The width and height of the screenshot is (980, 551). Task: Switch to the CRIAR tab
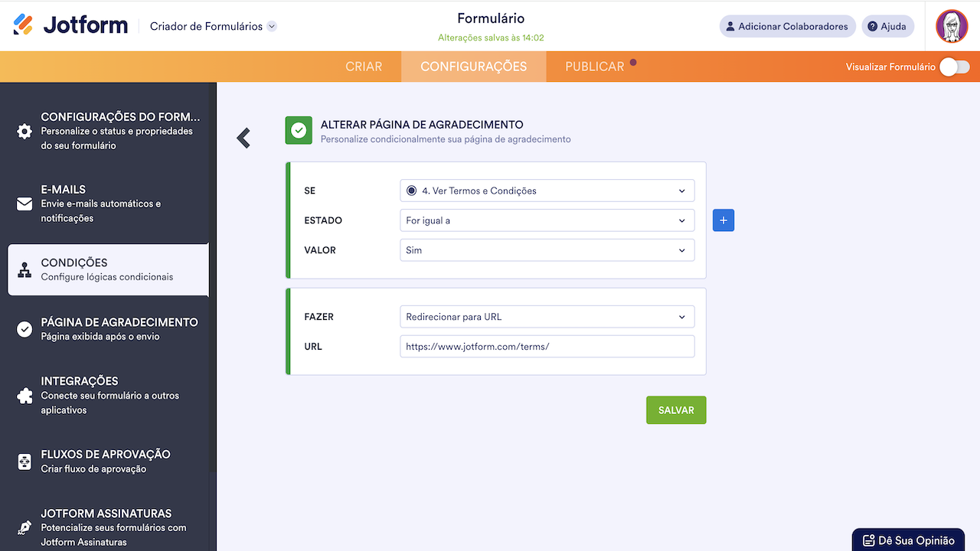[364, 67]
